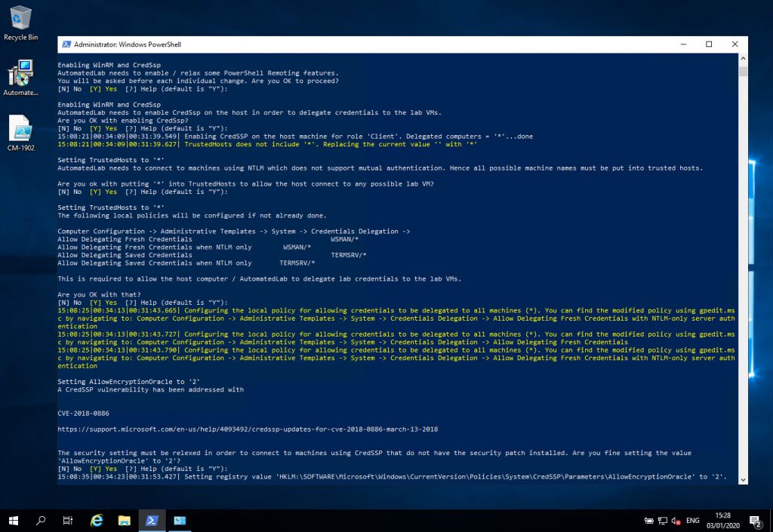Click 'This is required to allow the host computer' line
773x532 pixels.
point(260,278)
